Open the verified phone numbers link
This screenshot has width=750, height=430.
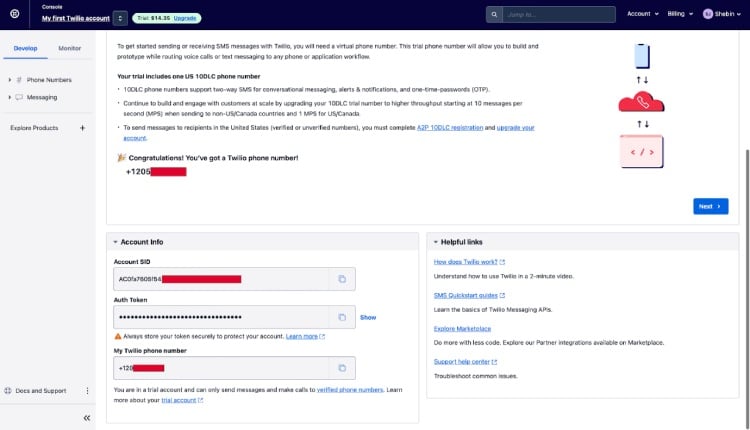click(350, 390)
